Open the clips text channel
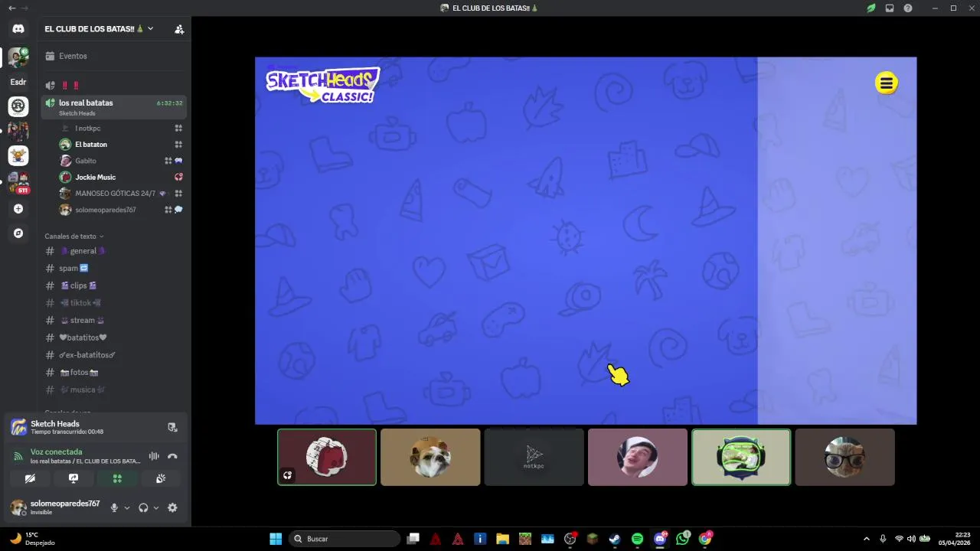980x551 pixels. (114, 285)
